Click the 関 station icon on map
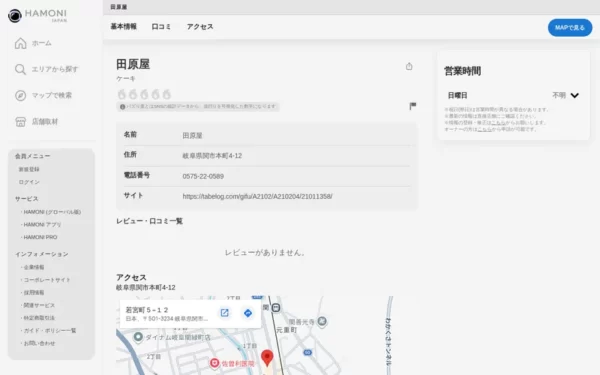Screen dimensions: 600x375 tap(276, 307)
